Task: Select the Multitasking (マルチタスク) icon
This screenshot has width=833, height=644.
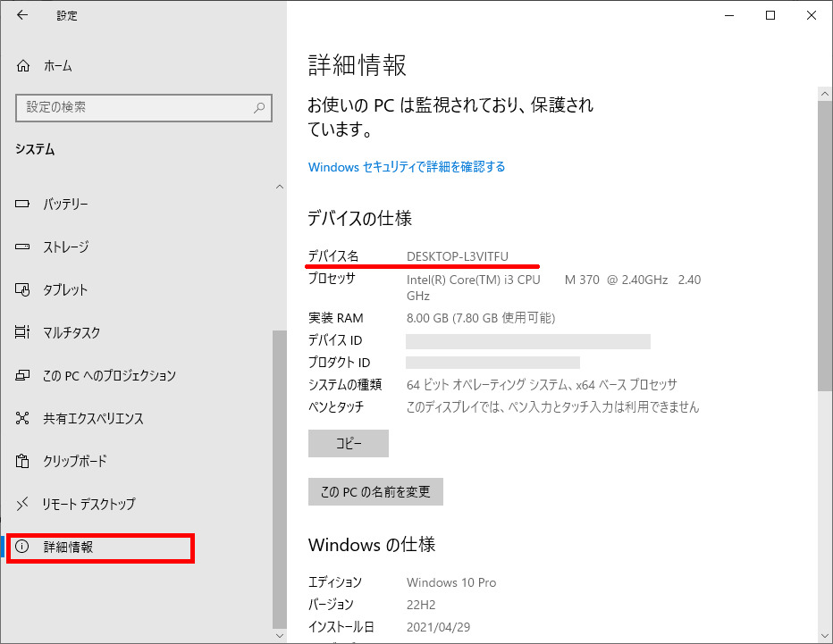Action: point(23,333)
